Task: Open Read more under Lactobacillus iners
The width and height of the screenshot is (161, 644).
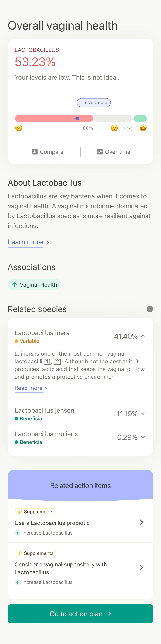Action: tap(29, 388)
